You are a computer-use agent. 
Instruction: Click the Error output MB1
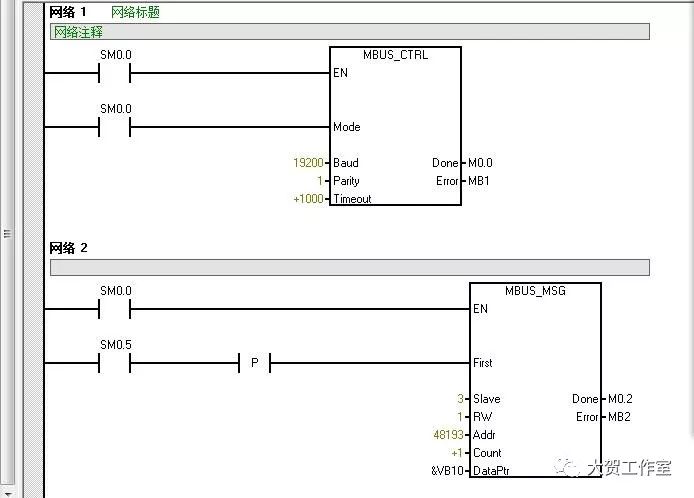pos(478,181)
